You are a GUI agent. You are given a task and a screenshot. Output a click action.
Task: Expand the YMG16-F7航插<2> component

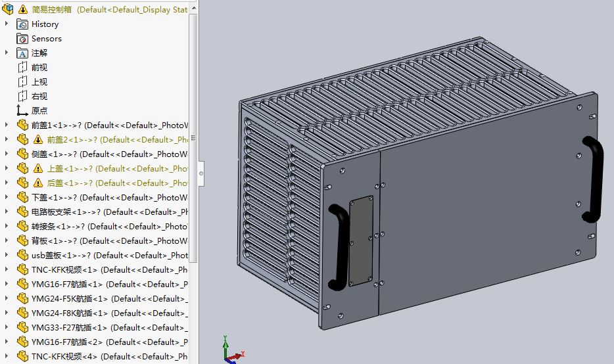(7, 342)
